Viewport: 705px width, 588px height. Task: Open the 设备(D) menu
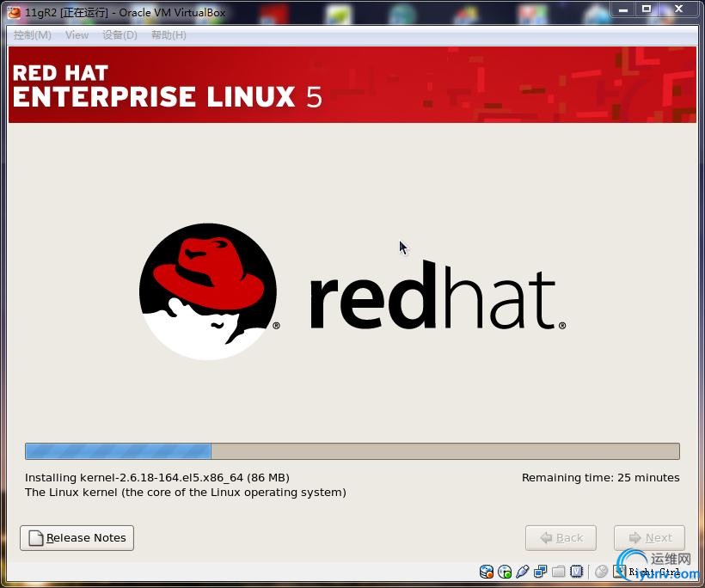(120, 35)
